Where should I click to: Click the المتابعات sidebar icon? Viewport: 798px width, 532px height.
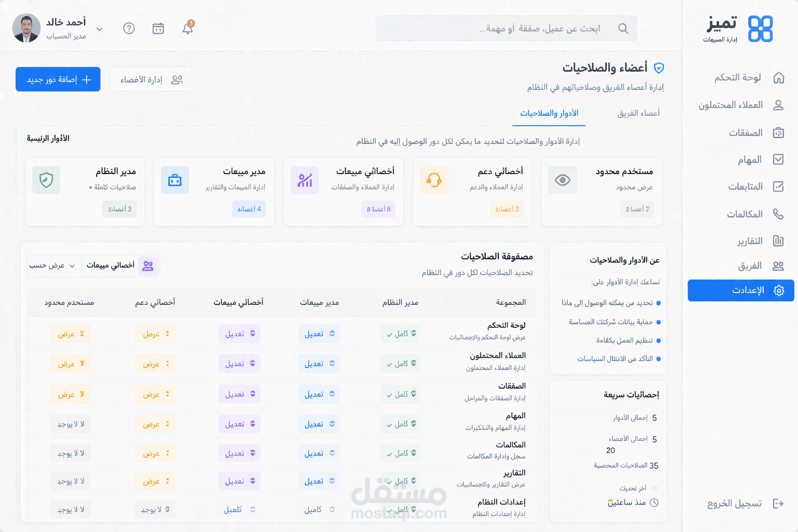point(778,187)
